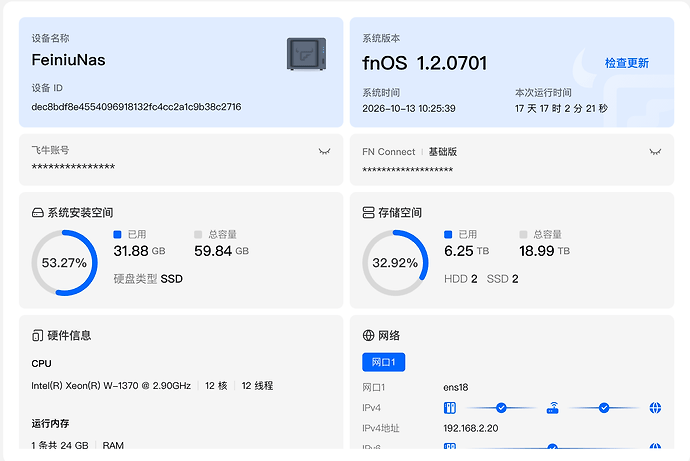The height and width of the screenshot is (461, 690).
Task: Click the 硬件信息 hardware icon
Action: (37, 336)
